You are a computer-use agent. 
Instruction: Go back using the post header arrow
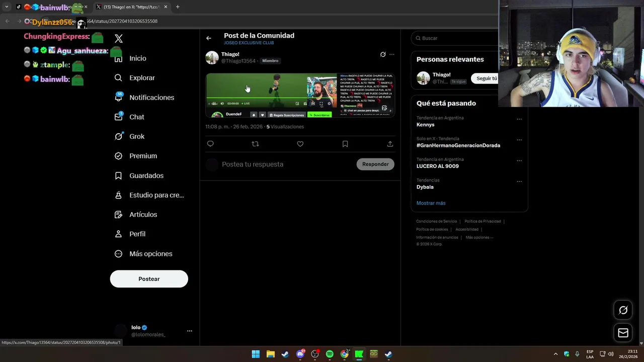tap(209, 38)
